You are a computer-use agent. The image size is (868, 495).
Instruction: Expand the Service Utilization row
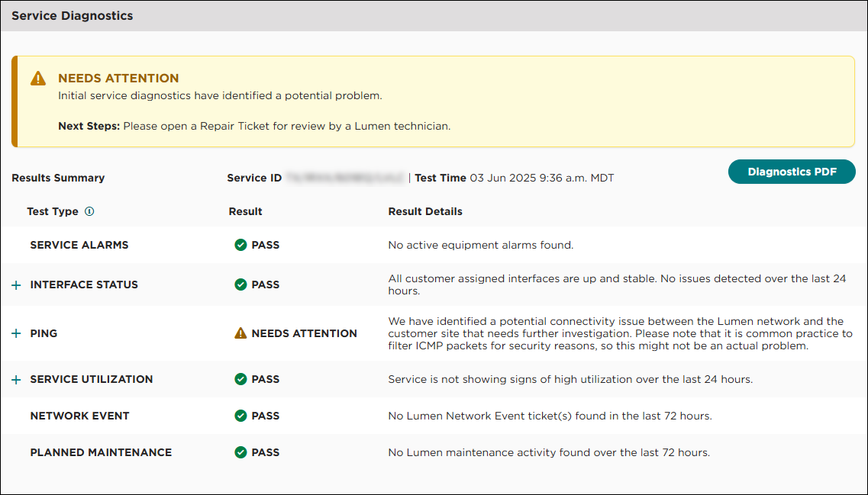pos(16,379)
